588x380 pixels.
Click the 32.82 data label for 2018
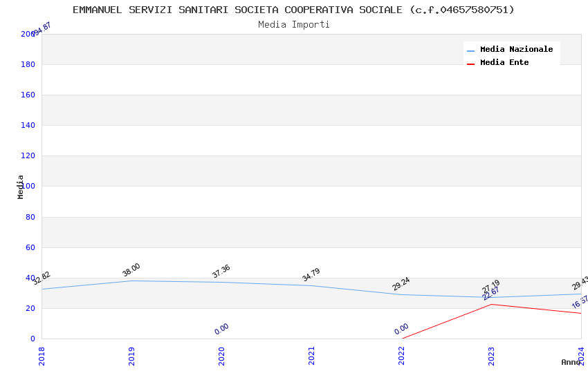coord(42,278)
